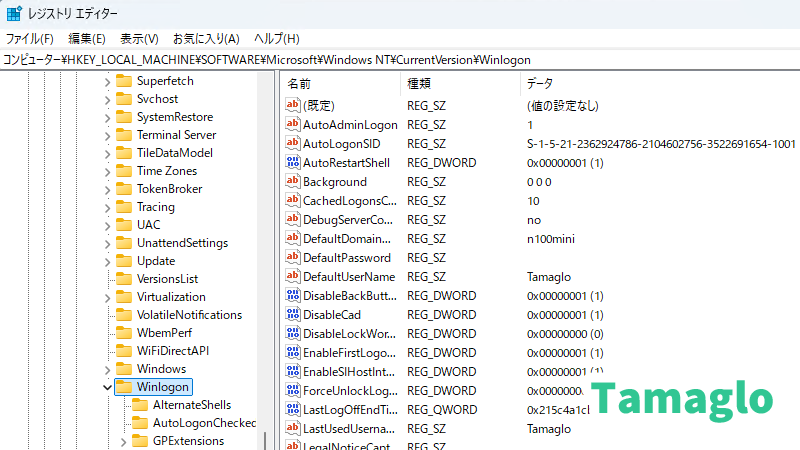800x450 pixels.
Task: Open the ヘルプ(H) menu
Action: click(277, 39)
